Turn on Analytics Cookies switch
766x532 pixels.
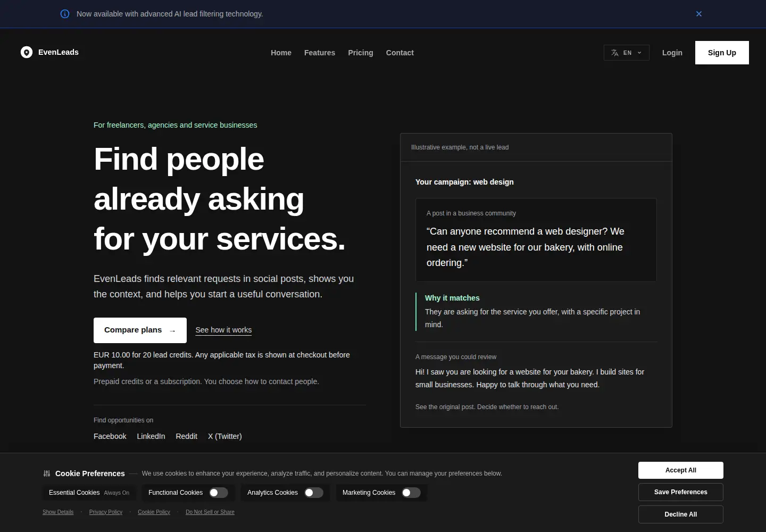(314, 493)
